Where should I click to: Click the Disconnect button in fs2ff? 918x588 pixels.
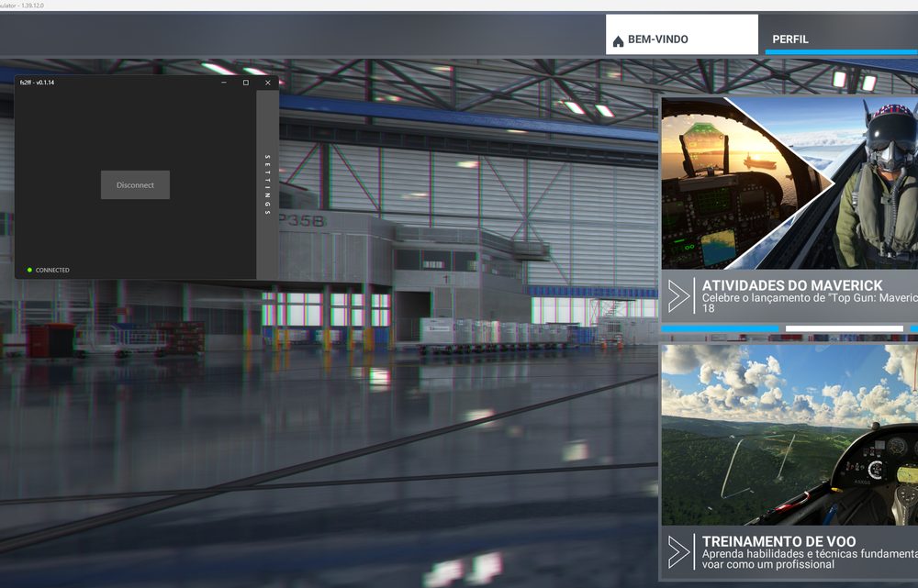click(x=135, y=185)
